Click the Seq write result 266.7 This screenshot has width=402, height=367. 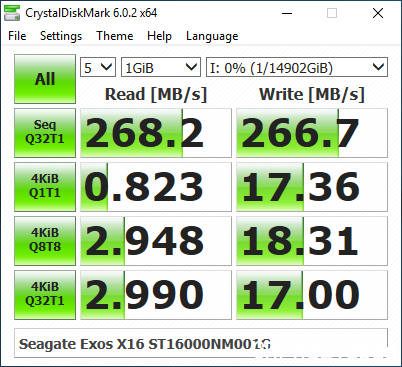(x=312, y=133)
